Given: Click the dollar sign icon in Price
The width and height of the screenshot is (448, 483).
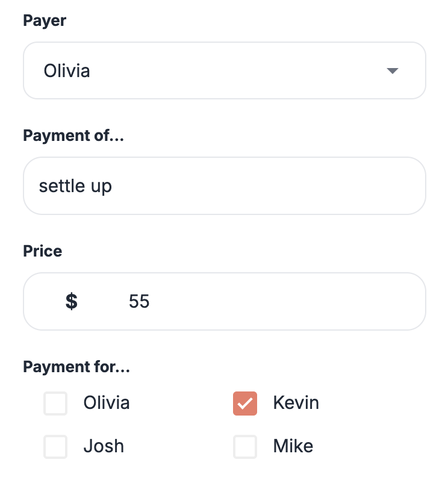Looking at the screenshot, I should click(x=72, y=301).
